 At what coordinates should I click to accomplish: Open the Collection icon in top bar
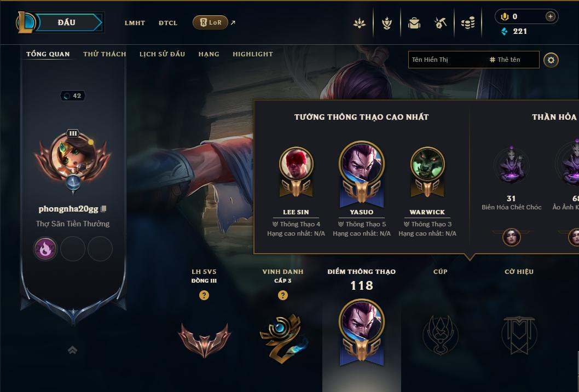pyautogui.click(x=360, y=24)
